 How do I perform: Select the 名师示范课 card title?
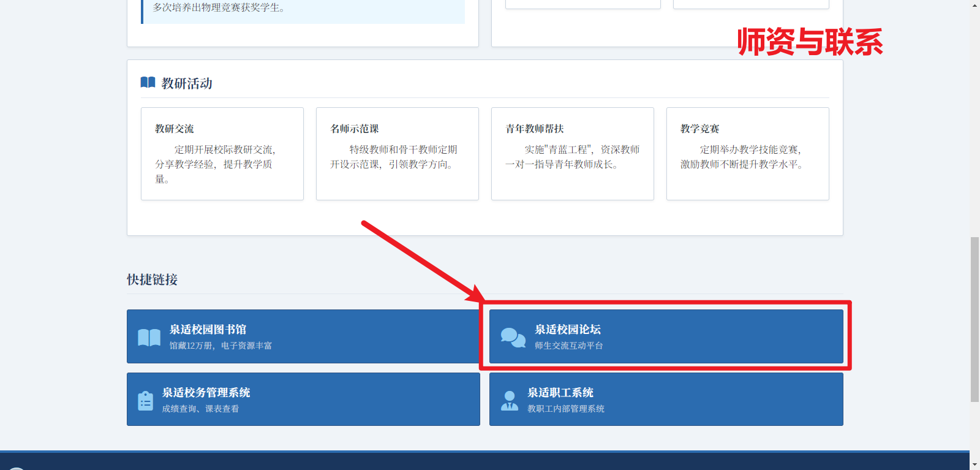355,129
